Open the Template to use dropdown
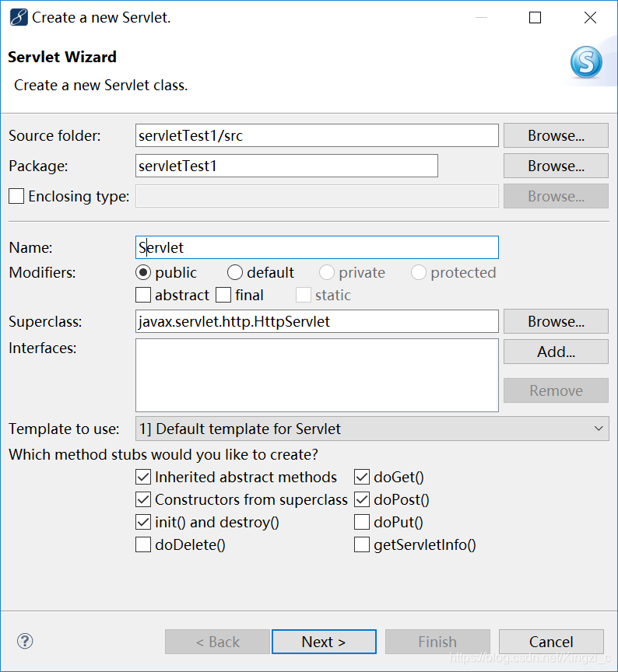The width and height of the screenshot is (618, 672). tap(372, 429)
